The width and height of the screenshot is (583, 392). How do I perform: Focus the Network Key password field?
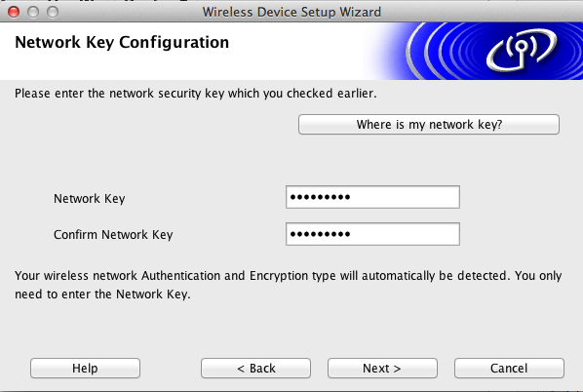click(372, 197)
